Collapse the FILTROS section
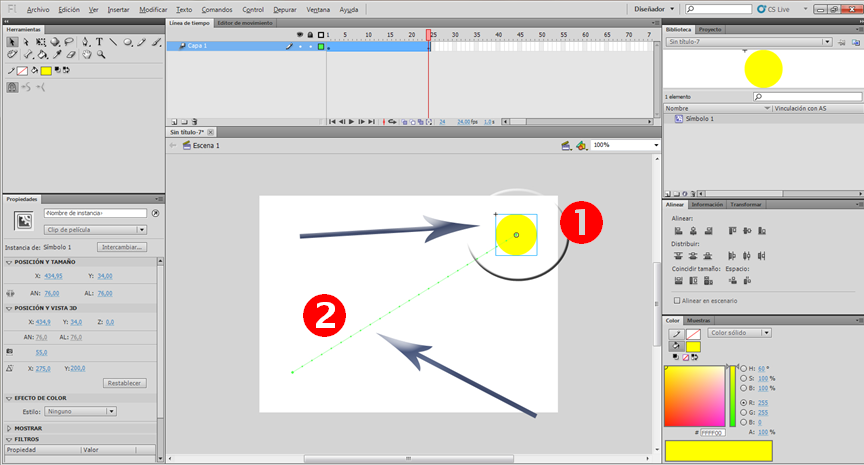Image resolution: width=864 pixels, height=465 pixels. 9,440
